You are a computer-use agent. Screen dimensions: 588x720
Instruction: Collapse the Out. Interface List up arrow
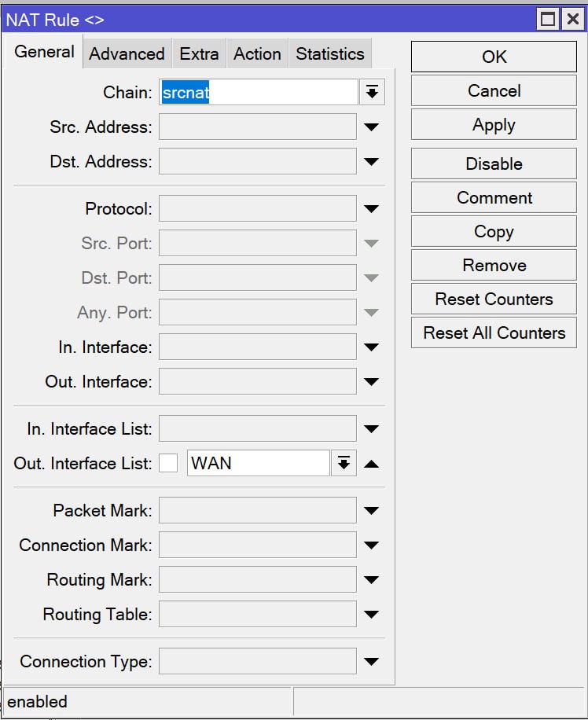point(371,464)
